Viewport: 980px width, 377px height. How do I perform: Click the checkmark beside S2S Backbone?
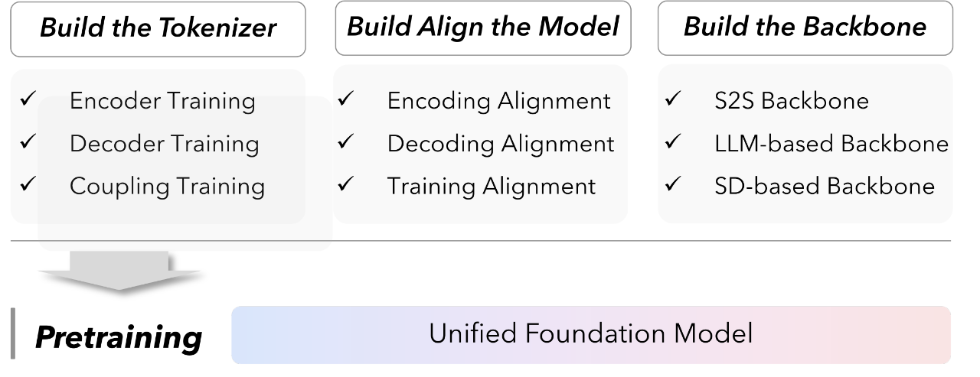tap(672, 99)
